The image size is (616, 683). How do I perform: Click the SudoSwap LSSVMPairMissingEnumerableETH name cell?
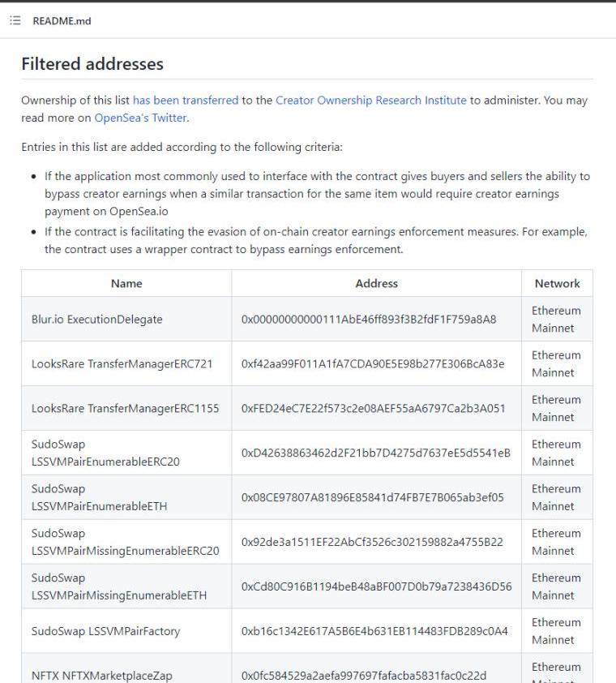(x=118, y=586)
